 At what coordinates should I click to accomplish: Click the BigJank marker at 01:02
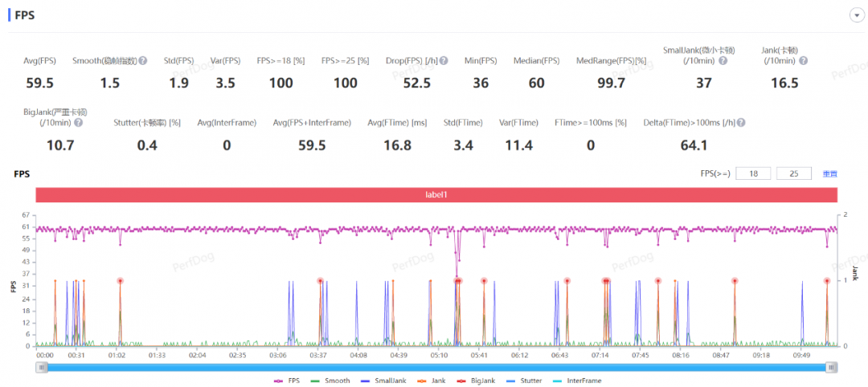point(120,281)
